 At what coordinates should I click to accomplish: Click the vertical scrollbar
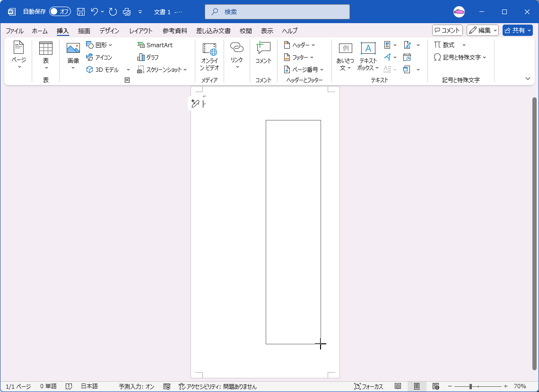click(x=534, y=233)
